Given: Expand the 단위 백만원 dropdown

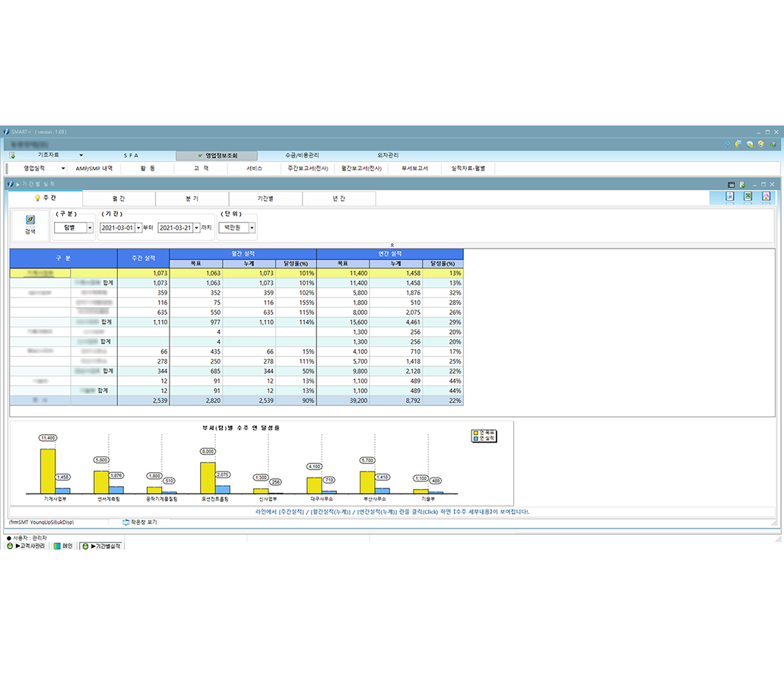Looking at the screenshot, I should tap(252, 227).
